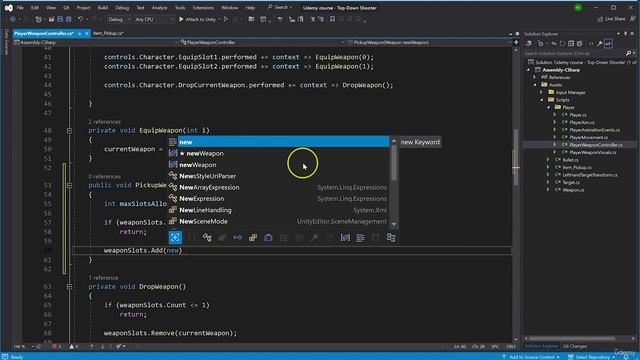Open the View menu
This screenshot has width=640, height=360.
click(x=51, y=8)
